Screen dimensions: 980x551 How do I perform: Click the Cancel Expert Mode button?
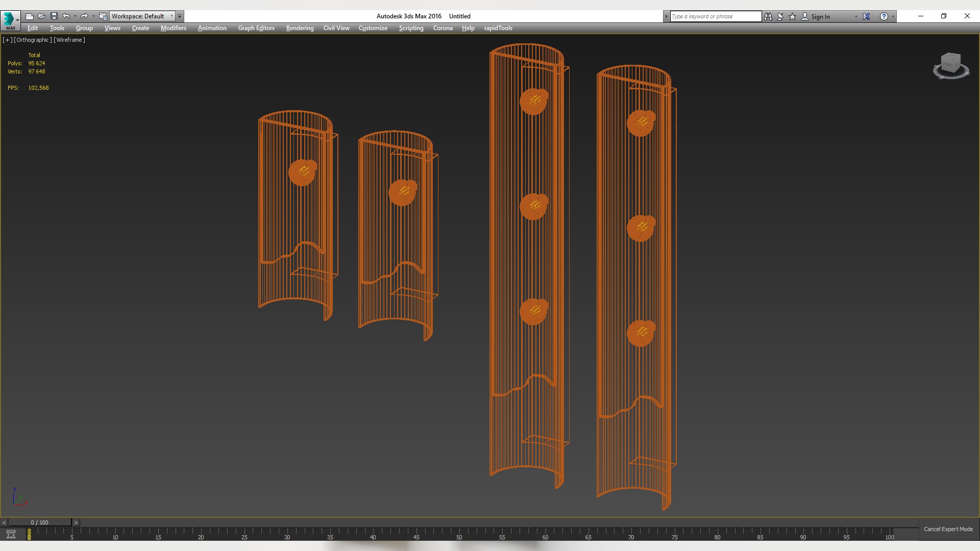pos(948,529)
